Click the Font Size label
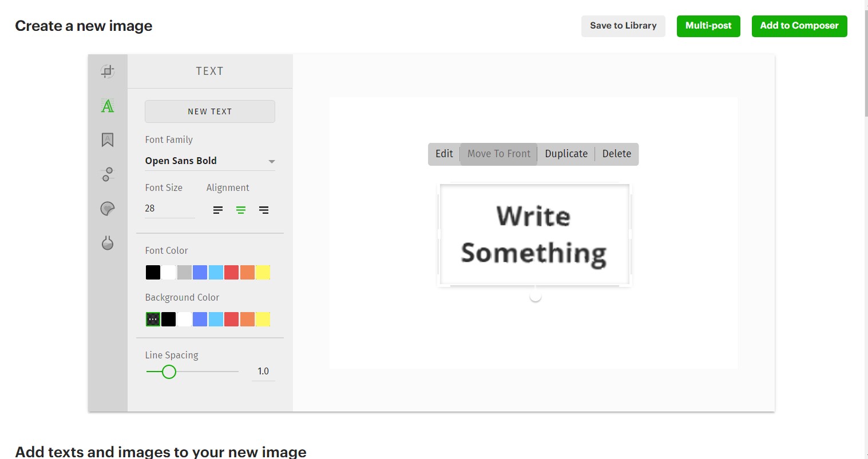The image size is (868, 459). click(x=164, y=187)
